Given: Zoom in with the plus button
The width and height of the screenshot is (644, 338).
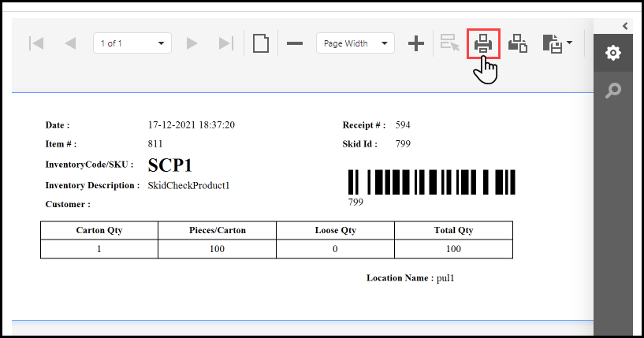Looking at the screenshot, I should pos(415,43).
